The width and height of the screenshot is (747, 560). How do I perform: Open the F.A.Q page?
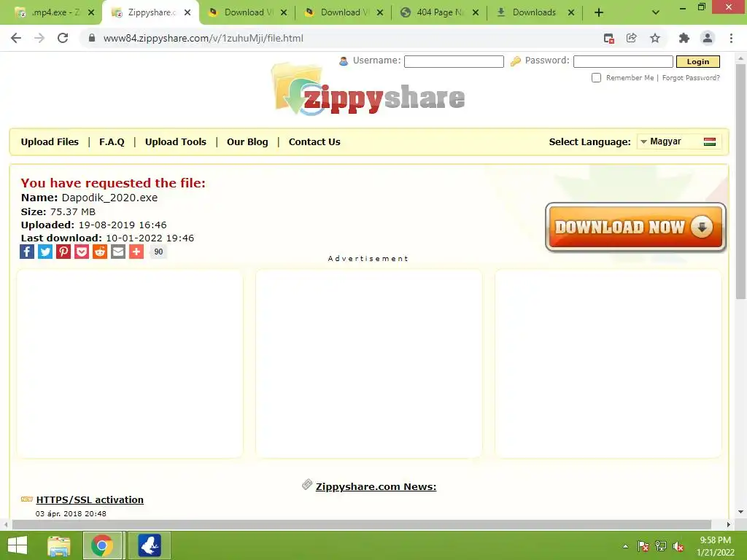112,142
